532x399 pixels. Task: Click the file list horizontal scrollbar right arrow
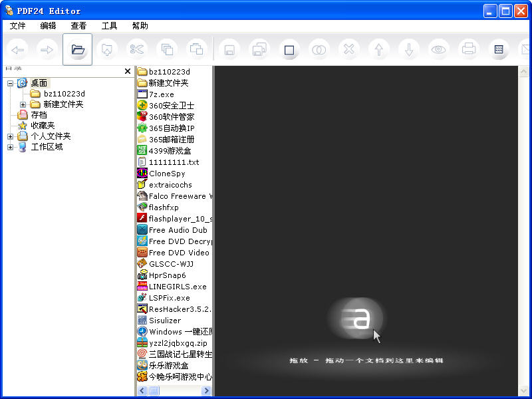(x=207, y=391)
